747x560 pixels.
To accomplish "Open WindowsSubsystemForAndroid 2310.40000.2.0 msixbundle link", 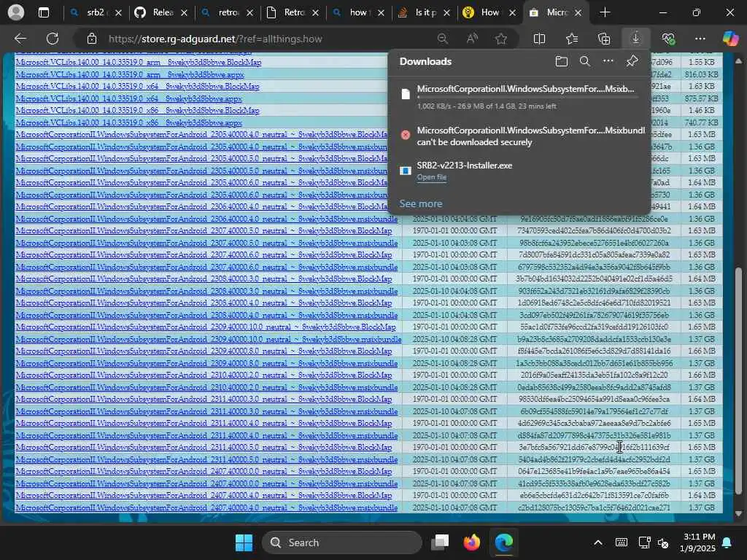I will tap(206, 387).
